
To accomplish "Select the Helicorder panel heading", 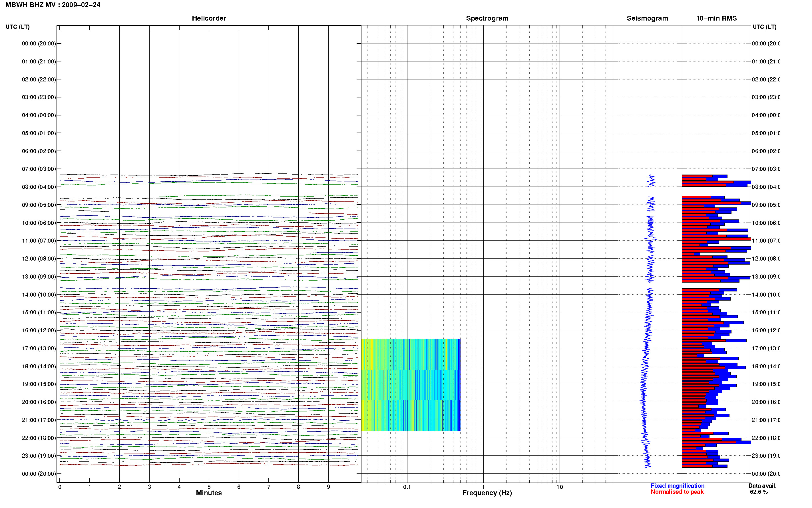I will (209, 18).
